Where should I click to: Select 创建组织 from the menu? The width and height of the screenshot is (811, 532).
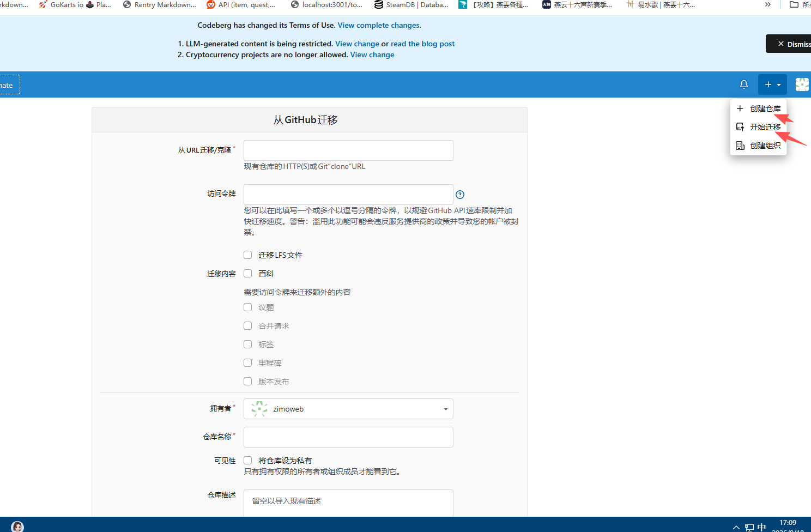click(758, 146)
